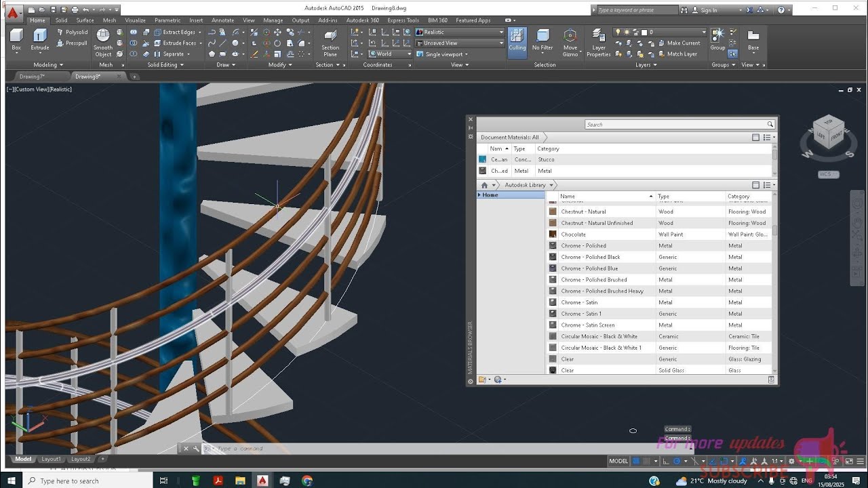Image resolution: width=868 pixels, height=488 pixels.
Task: Select the Chrome - Satin Screen material
Action: [x=659, y=325]
